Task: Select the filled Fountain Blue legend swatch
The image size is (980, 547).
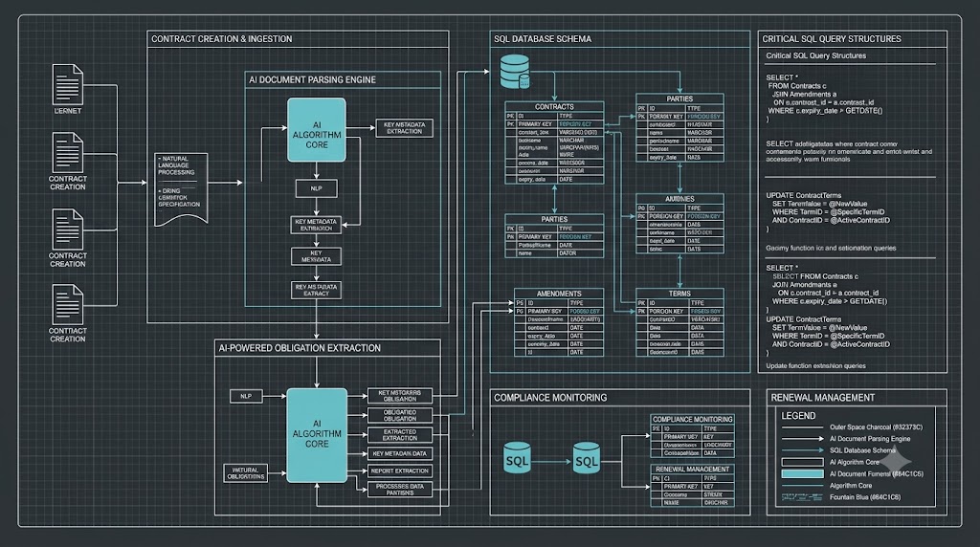Action: (803, 474)
